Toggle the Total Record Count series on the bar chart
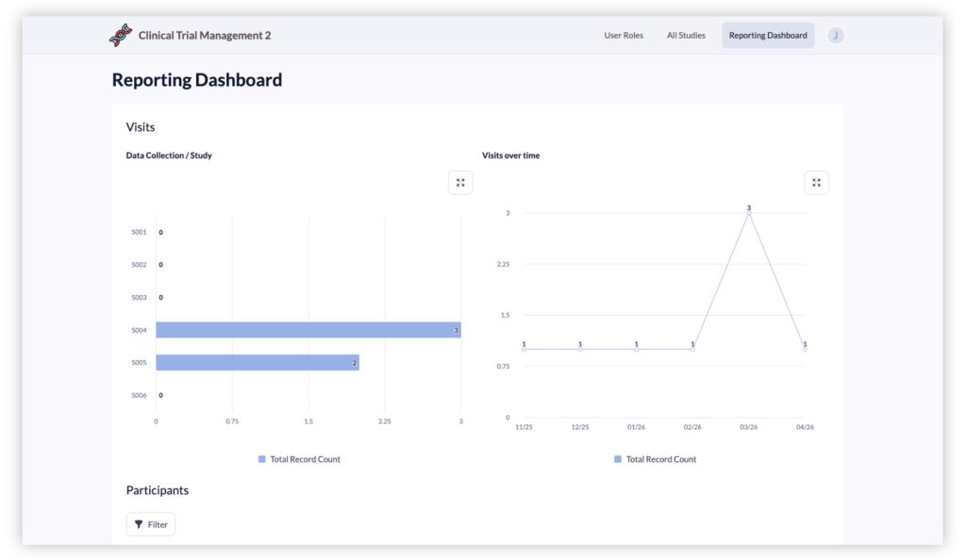 click(298, 459)
